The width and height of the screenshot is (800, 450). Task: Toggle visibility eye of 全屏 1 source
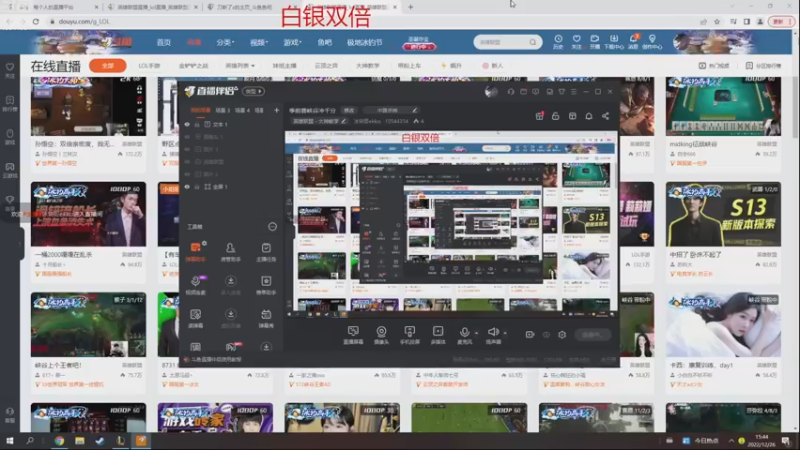click(187, 187)
